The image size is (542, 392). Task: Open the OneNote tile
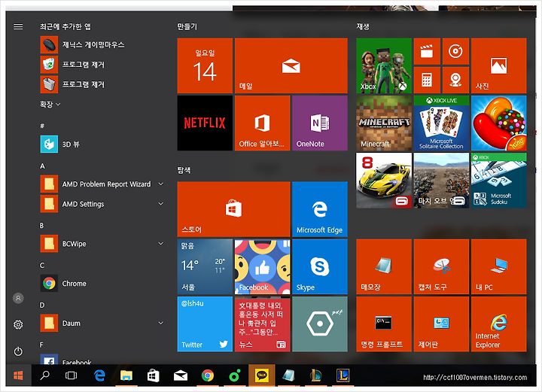click(320, 123)
